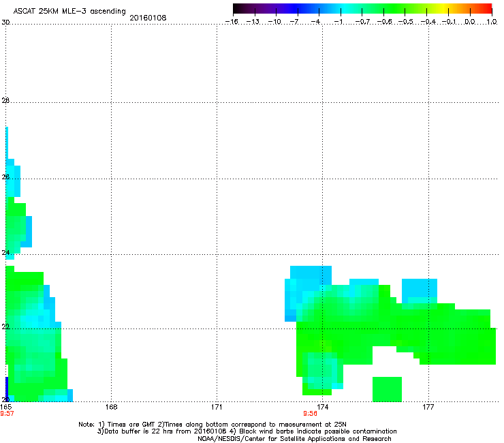Image resolution: width=504 pixels, height=443 pixels.
Task: Click the -7 color scale label
Action: (x=294, y=22)
